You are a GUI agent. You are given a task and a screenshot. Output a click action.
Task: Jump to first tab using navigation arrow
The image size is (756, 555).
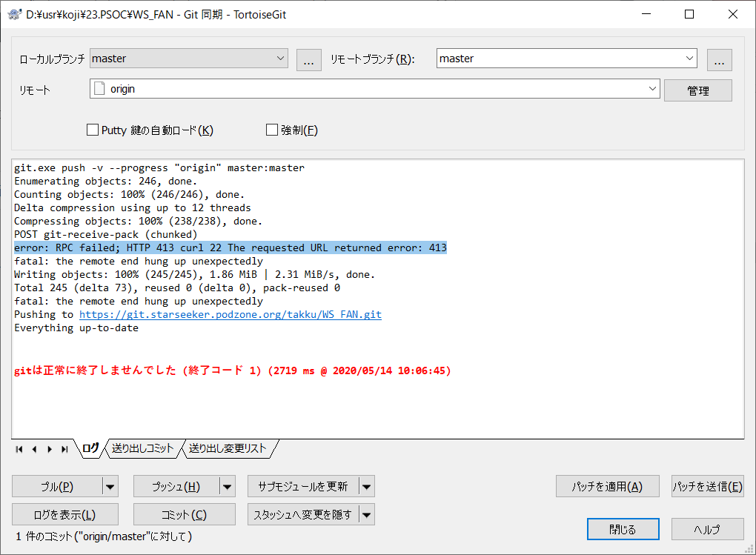point(19,449)
